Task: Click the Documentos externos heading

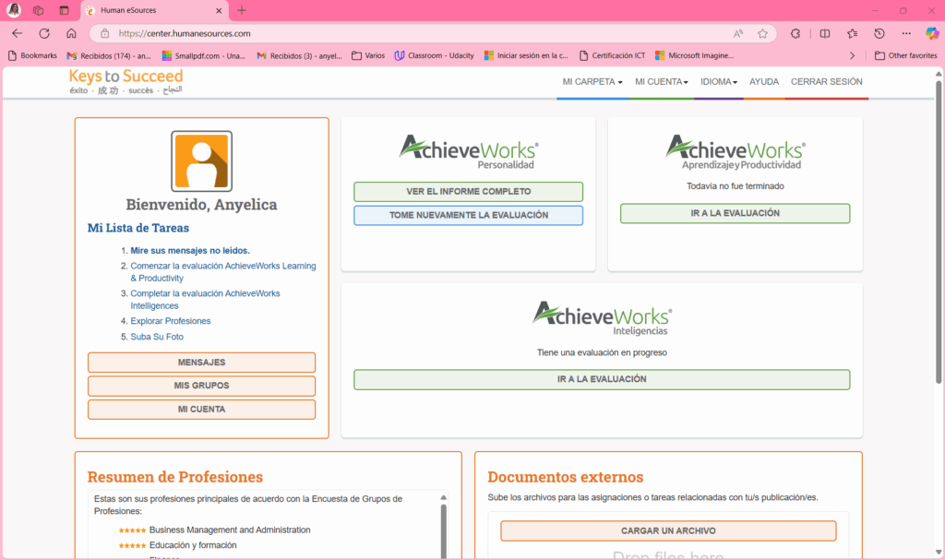Action: 566,477
